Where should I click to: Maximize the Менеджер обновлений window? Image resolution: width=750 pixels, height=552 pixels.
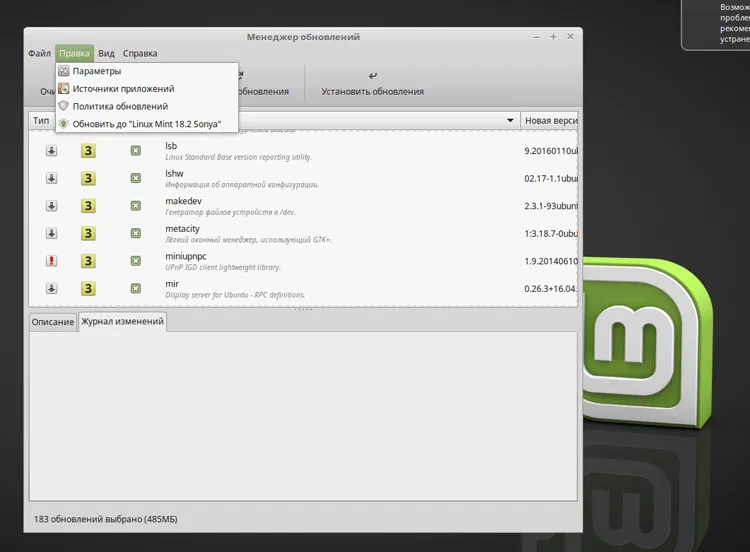553,37
